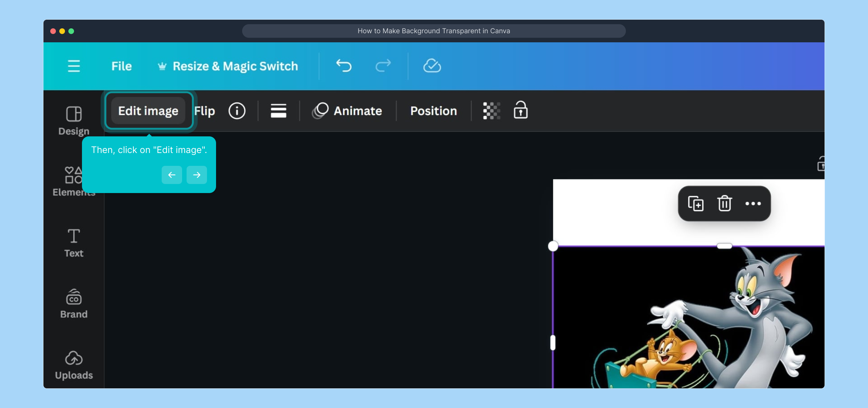Viewport: 868px width, 408px height.
Task: Switch to the Design side tab
Action: [74, 120]
